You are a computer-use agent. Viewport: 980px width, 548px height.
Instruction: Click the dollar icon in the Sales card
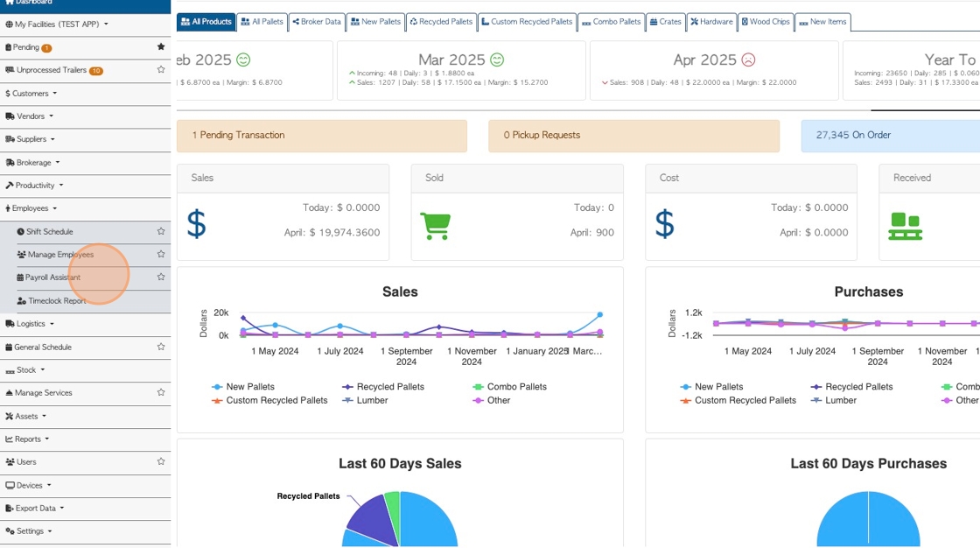(196, 224)
